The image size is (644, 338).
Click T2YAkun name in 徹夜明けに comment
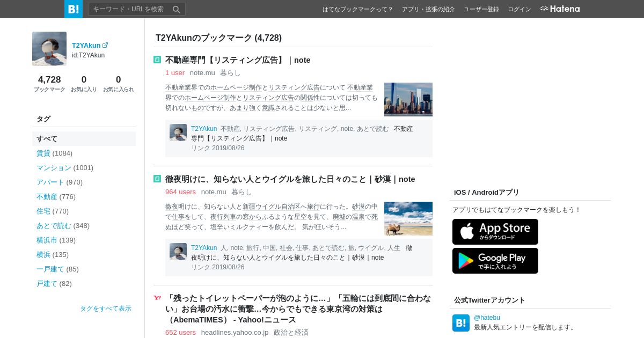[204, 248]
